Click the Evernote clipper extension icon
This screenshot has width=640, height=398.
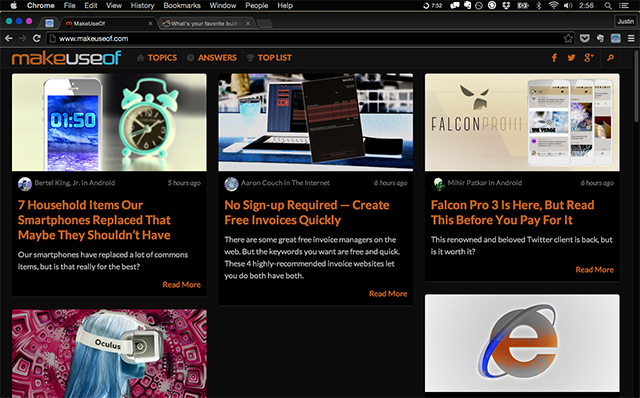600,38
